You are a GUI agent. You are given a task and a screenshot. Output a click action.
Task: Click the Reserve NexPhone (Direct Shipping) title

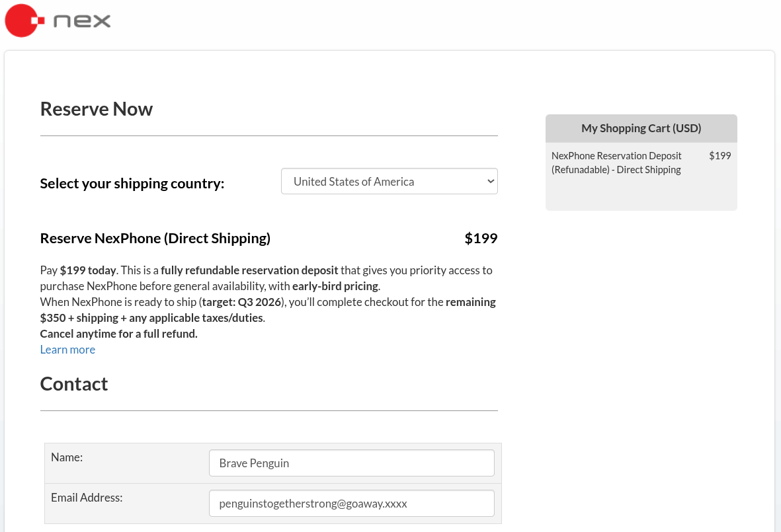coord(155,238)
